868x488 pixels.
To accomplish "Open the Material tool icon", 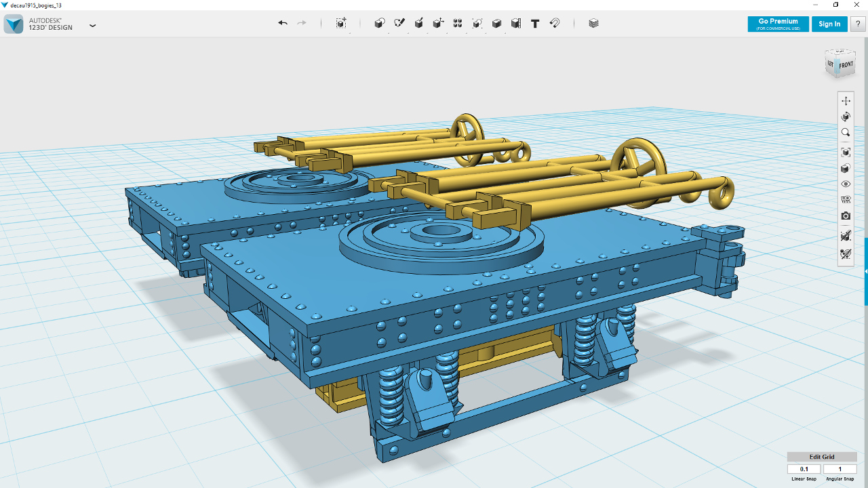I will [594, 23].
